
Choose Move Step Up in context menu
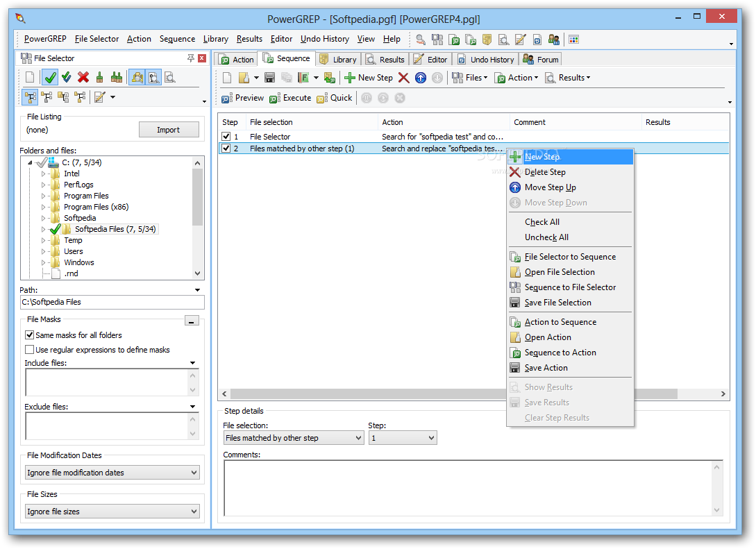[571, 187]
